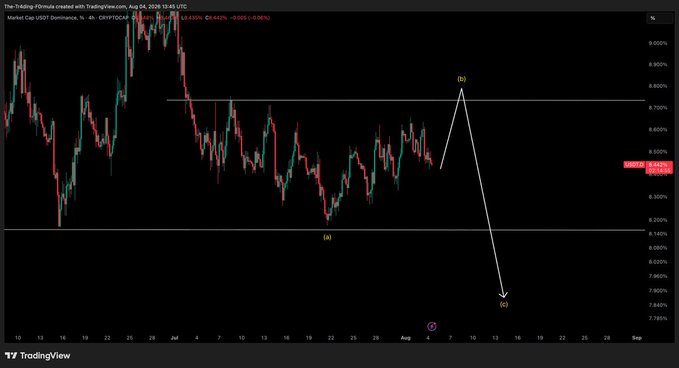Click the L8.435% low value
This screenshot has width=679, height=368.
pyautogui.click(x=191, y=18)
